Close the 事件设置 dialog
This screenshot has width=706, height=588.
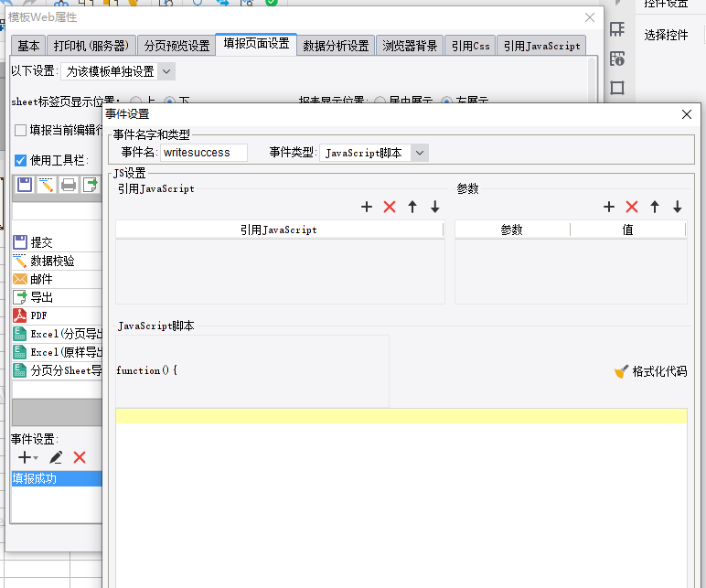[687, 114]
